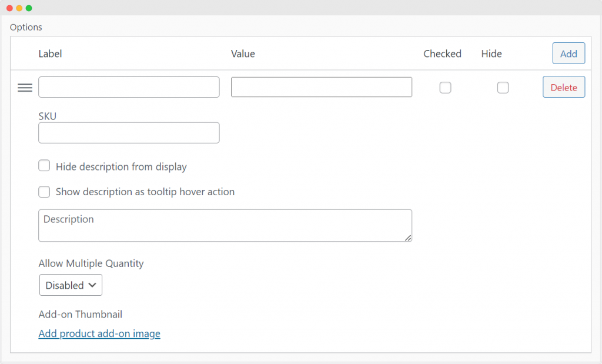Viewport: 602px width, 364px height.
Task: Click the green maximize window button
Action: (x=29, y=8)
